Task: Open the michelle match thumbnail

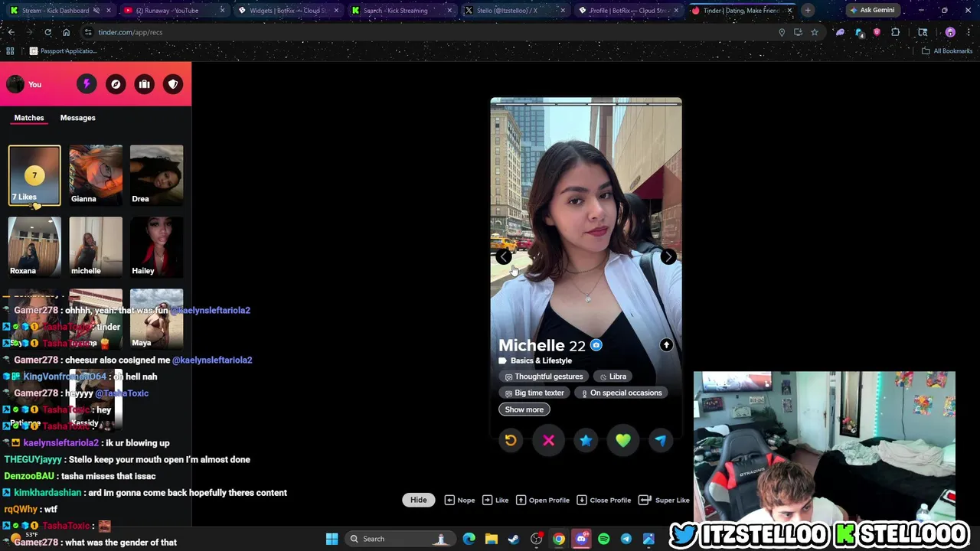Action: (x=96, y=246)
